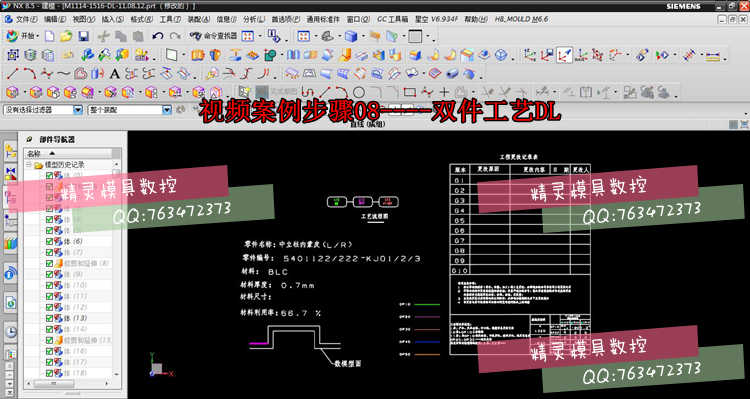The image size is (750, 399).
Task: Open the 文件(F) menu
Action: click(26, 20)
